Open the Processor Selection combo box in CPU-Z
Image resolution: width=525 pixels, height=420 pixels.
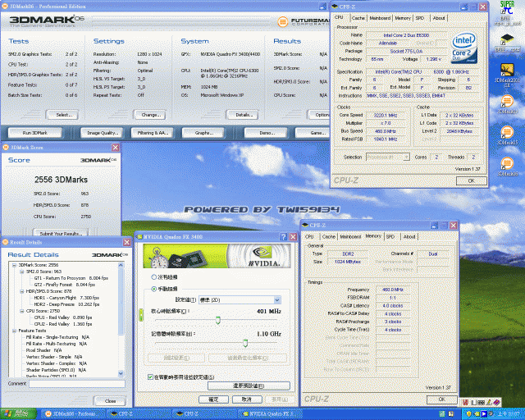coord(388,157)
